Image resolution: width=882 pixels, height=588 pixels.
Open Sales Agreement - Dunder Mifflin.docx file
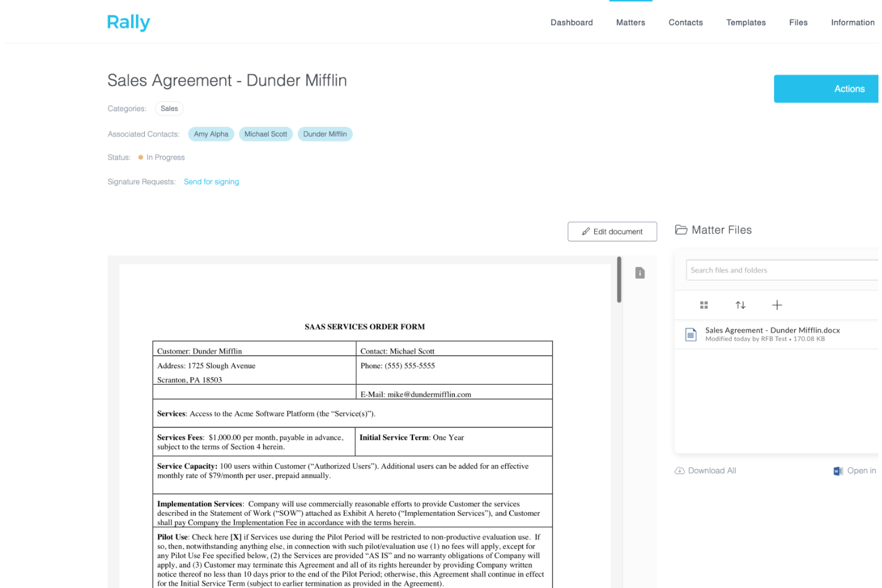click(772, 330)
